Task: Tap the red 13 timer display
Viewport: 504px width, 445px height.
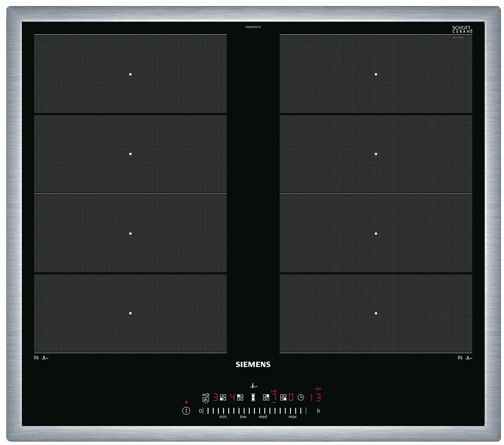Action: pyautogui.click(x=315, y=398)
